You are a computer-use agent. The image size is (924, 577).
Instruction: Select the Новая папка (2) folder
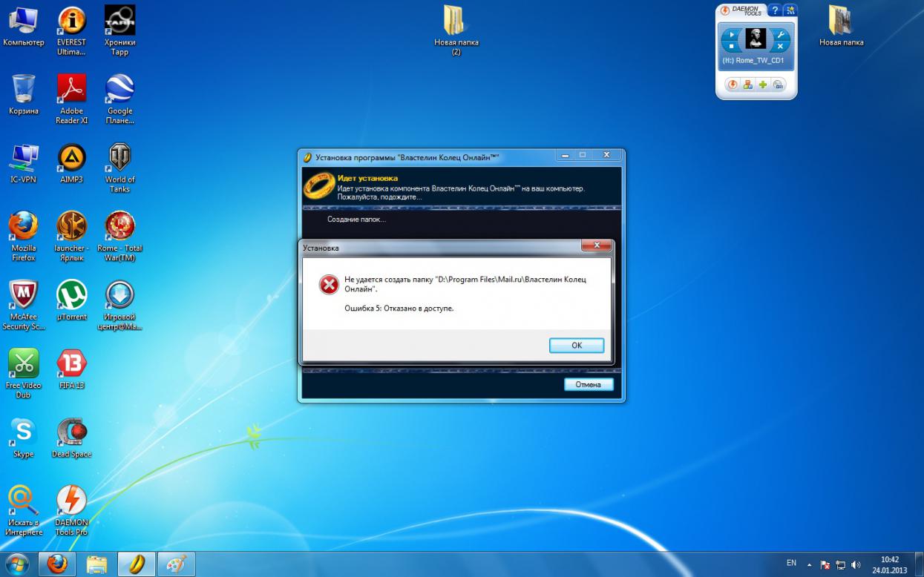456,31
